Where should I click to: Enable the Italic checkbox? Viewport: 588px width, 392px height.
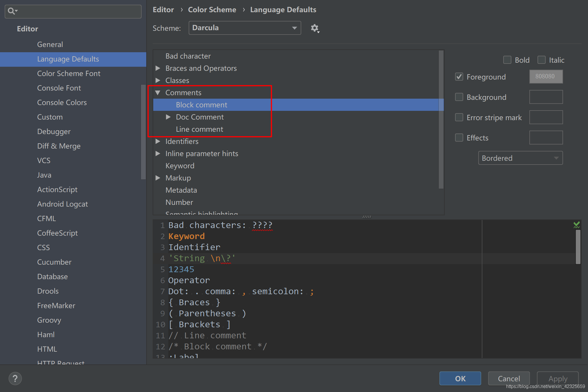point(541,60)
